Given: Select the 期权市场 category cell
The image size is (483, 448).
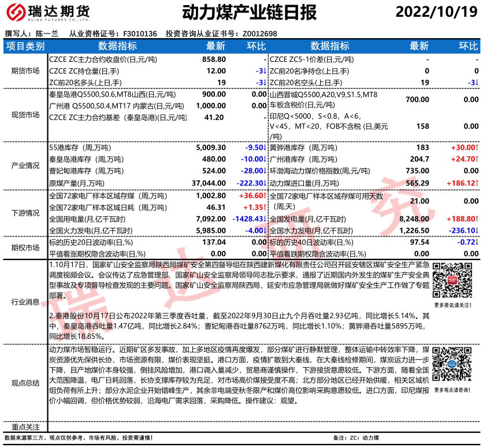Looking at the screenshot, I should 25,247.
